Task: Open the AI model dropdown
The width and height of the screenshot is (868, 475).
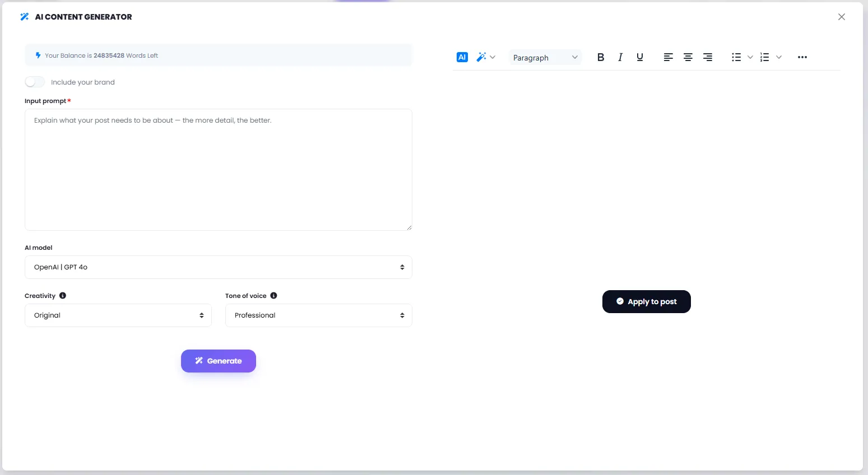Action: pyautogui.click(x=219, y=267)
